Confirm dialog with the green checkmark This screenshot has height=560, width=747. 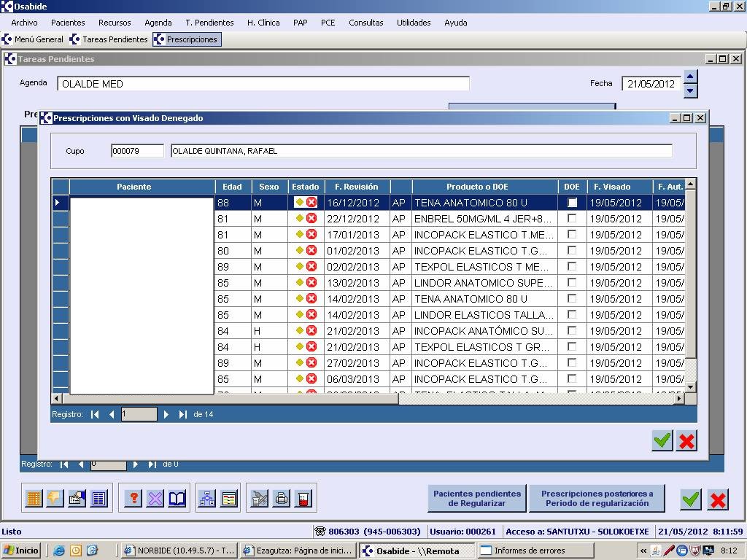click(662, 440)
